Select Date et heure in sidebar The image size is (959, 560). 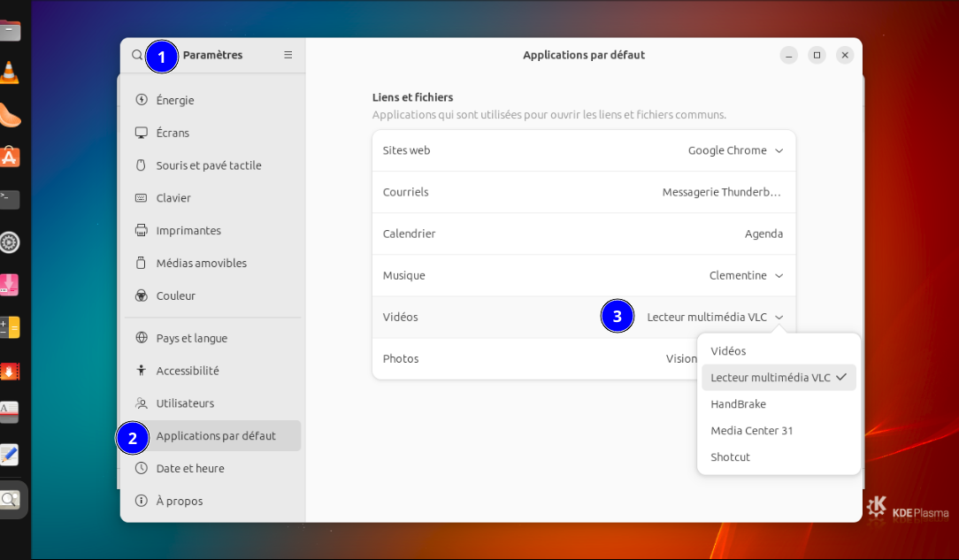click(x=213, y=468)
